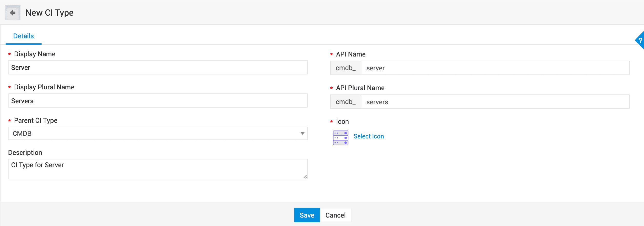Click the Parent CI Type dropdown arrow
Screen dimensions: 644x226
(x=303, y=134)
